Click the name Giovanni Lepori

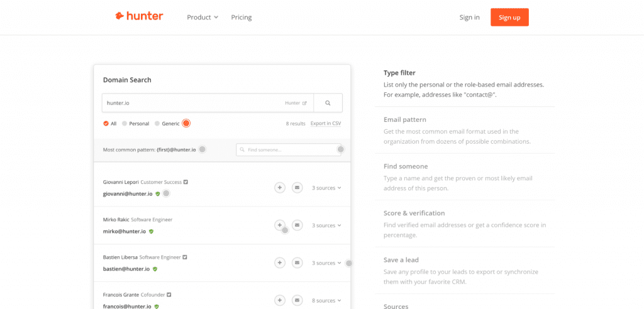[121, 182]
